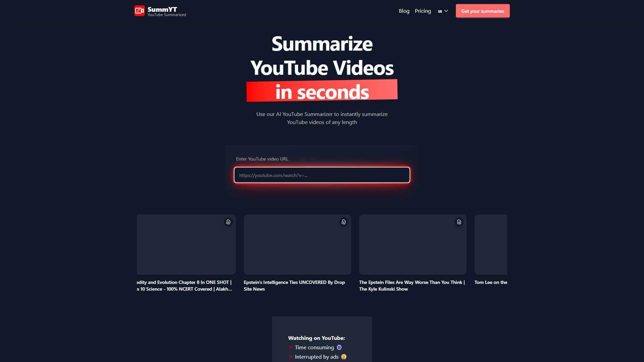Image resolution: width=644 pixels, height=362 pixels.
Task: Click the 'Tom Lee on the' video title
Action: (491, 282)
